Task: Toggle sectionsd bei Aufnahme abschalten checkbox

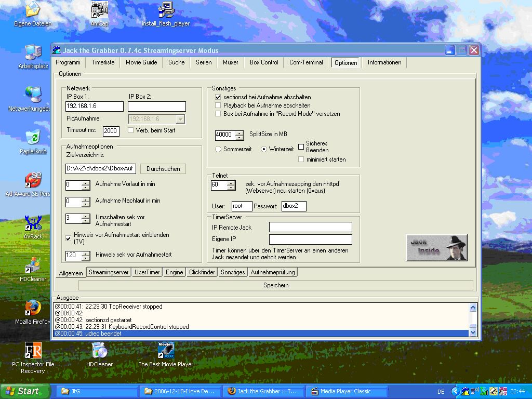Action: [x=218, y=97]
